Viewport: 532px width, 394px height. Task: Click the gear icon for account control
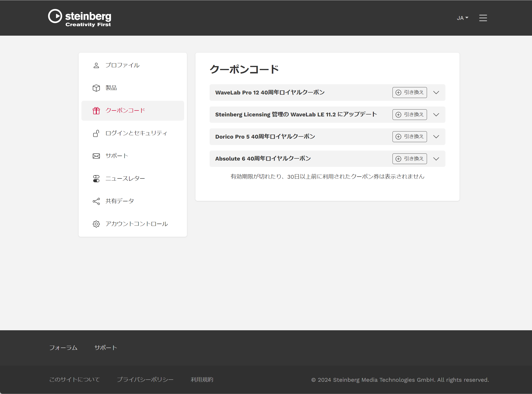[x=96, y=224]
